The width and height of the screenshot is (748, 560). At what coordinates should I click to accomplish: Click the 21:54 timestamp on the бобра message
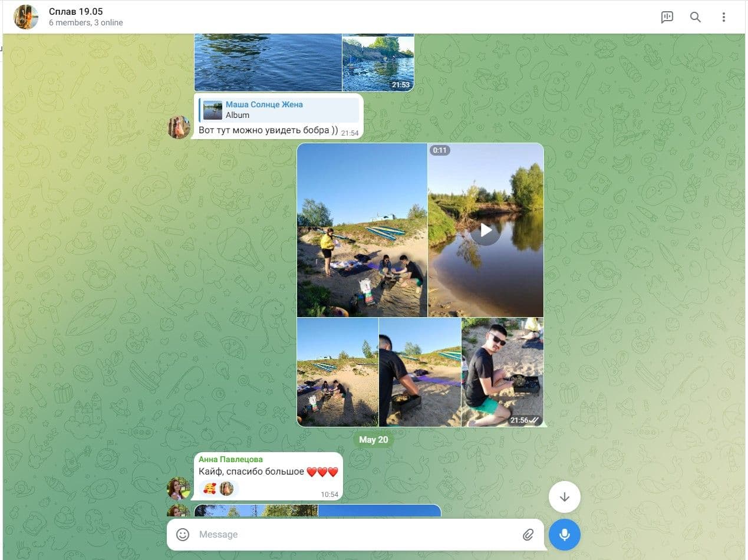(350, 133)
